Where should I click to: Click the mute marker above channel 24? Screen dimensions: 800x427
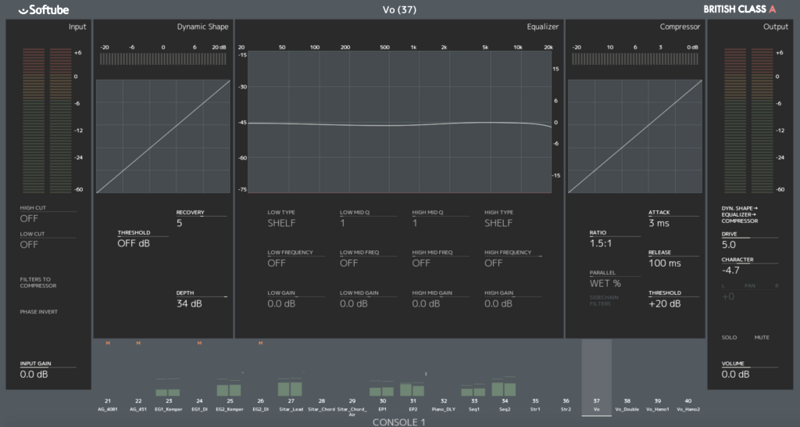tap(199, 343)
